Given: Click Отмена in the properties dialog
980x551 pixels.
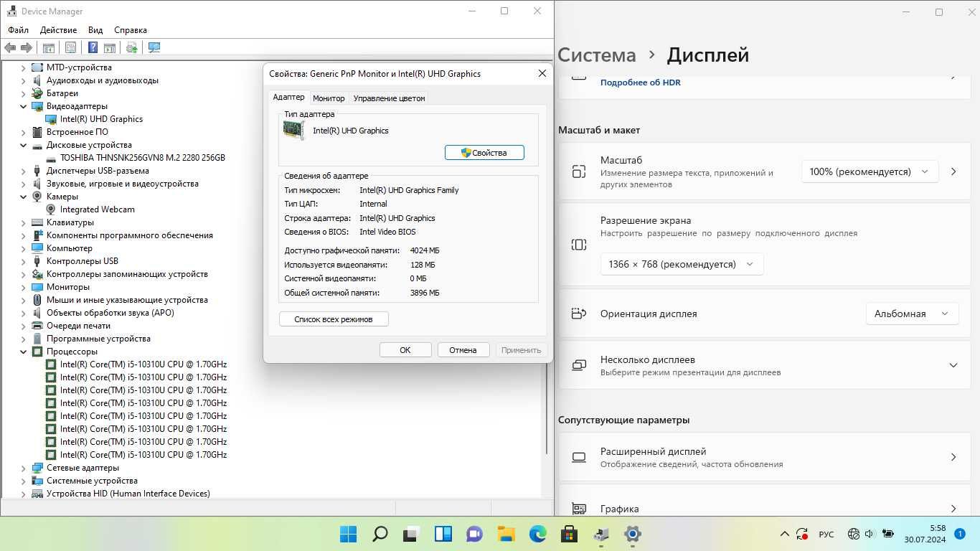Looking at the screenshot, I should coord(463,350).
